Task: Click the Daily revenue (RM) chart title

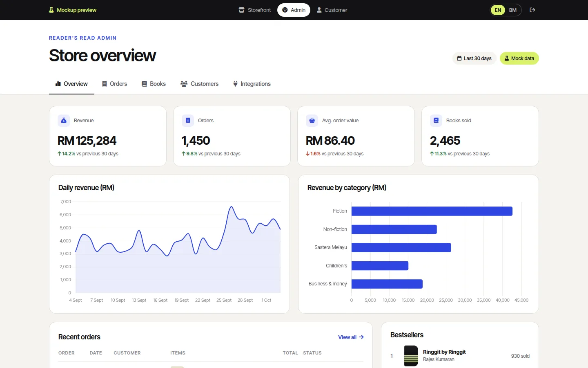Action: [x=86, y=188]
